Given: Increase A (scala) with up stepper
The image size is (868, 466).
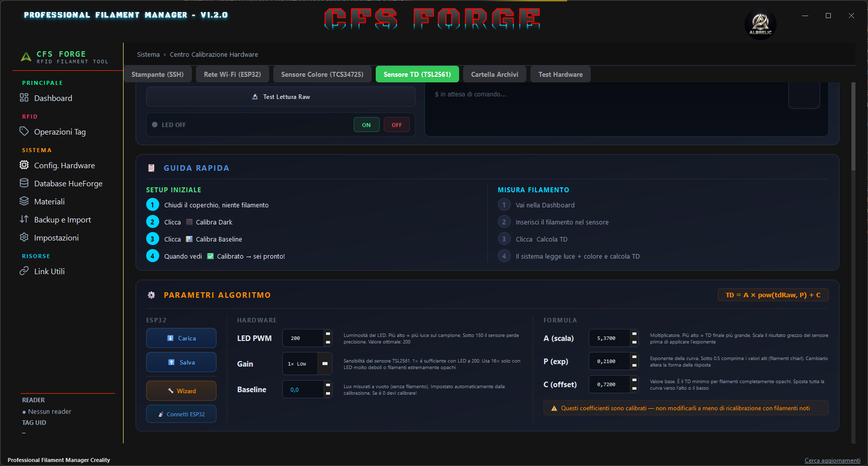Looking at the screenshot, I should 634,334.
